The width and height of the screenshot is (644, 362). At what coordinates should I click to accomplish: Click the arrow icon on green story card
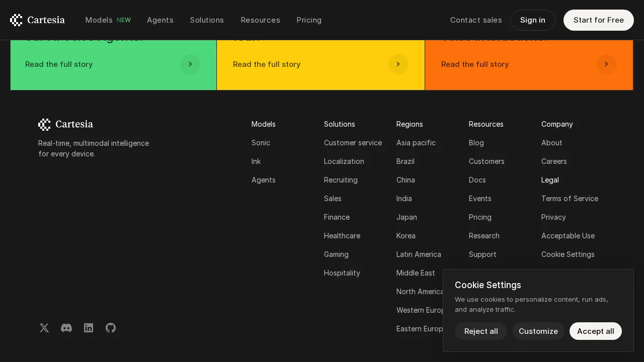190,64
